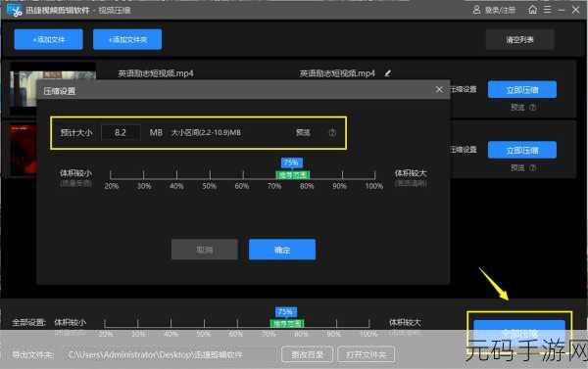Open 压缩设置 for the second video row
588x369 pixels.
tap(464, 150)
